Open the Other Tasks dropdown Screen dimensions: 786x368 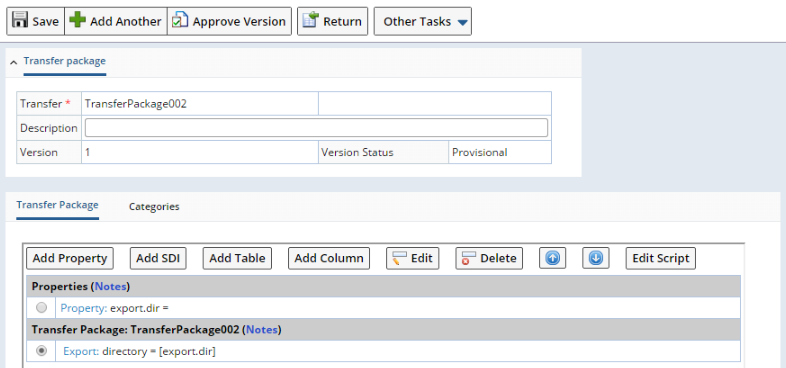point(423,21)
